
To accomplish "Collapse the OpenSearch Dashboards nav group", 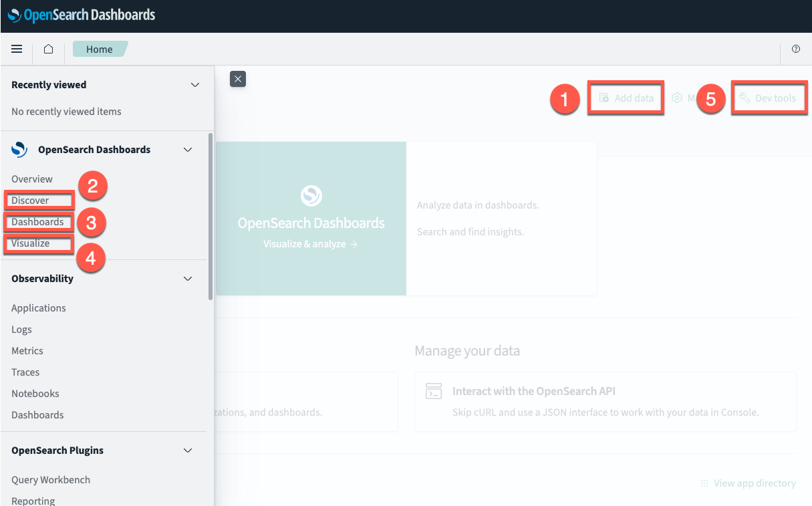I will pyautogui.click(x=188, y=150).
